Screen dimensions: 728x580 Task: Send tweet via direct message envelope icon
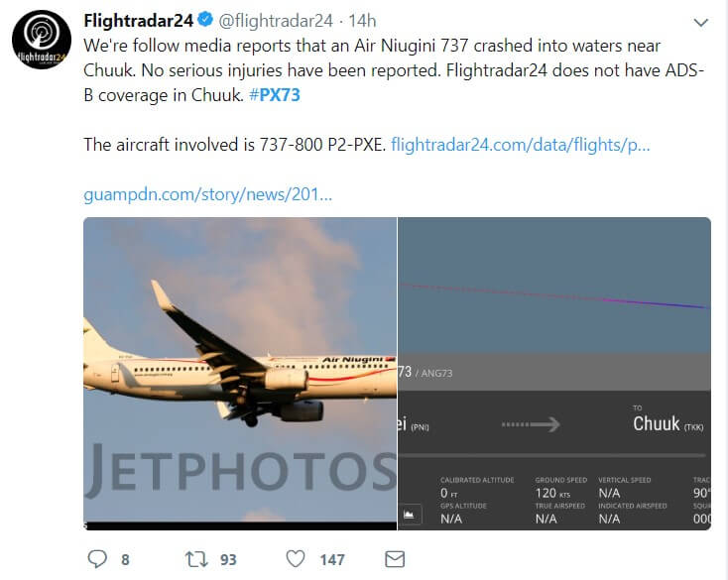(x=395, y=559)
